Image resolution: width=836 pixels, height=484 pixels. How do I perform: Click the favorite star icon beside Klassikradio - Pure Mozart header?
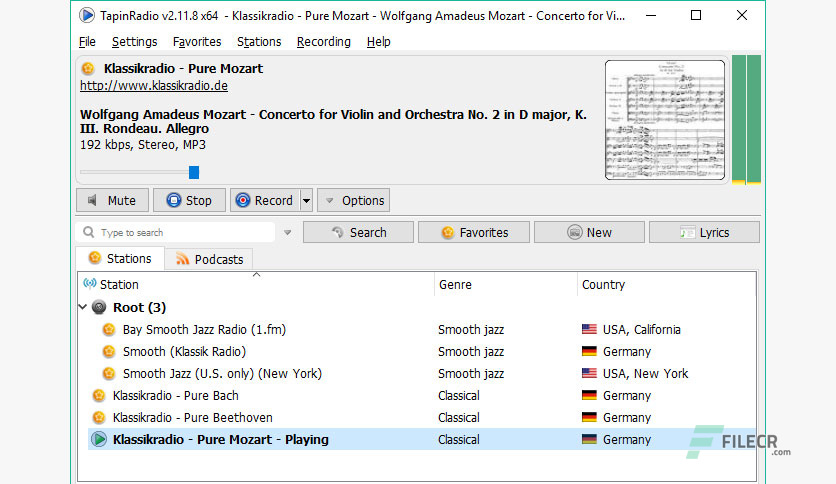[88, 68]
